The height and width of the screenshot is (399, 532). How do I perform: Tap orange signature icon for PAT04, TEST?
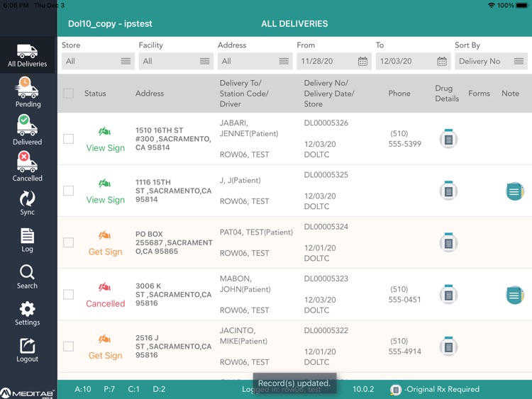pos(104,235)
